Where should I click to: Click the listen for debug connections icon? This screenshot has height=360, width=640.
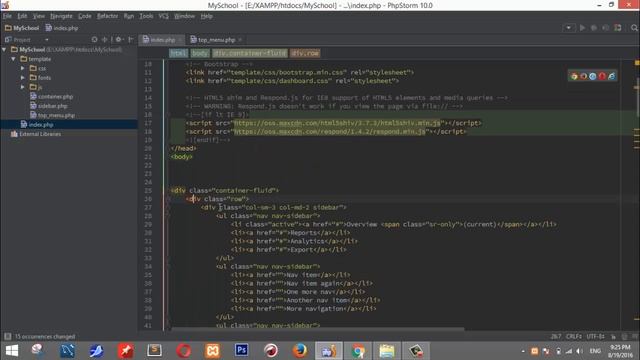coord(606,28)
